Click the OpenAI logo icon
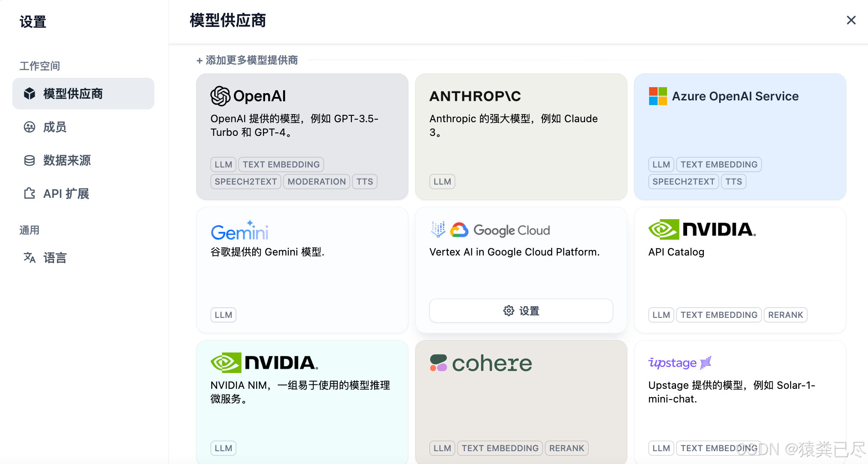The height and width of the screenshot is (464, 868). [x=221, y=96]
